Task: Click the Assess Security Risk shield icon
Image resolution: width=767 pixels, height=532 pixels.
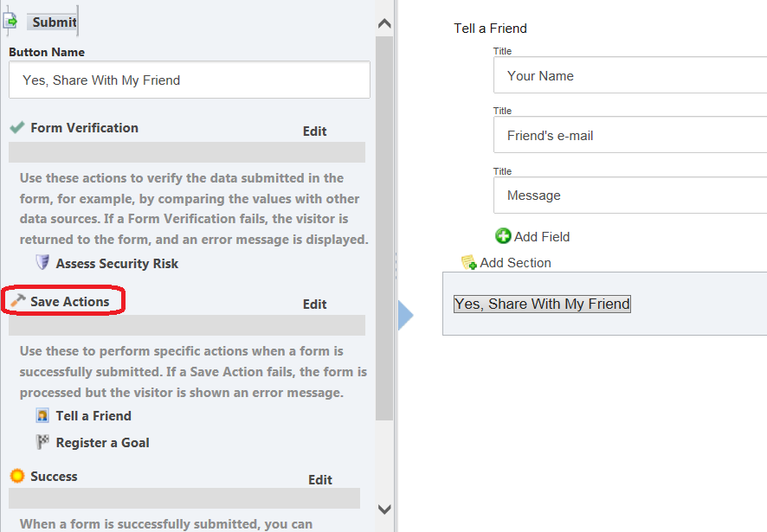Action: (42, 262)
